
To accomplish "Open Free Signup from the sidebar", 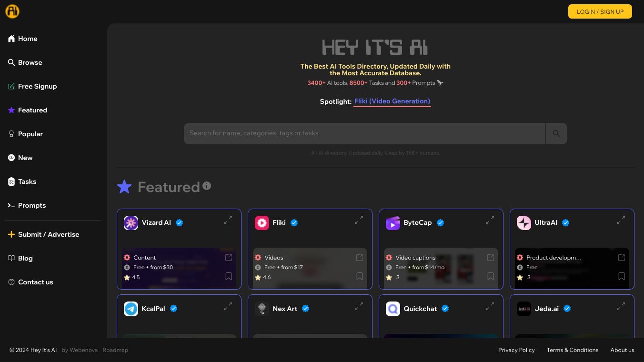I will [x=32, y=86].
